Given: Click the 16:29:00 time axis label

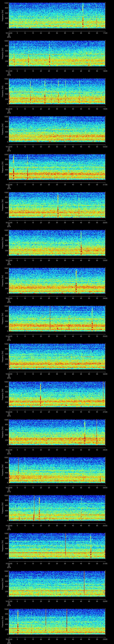Looking at the screenshot, I should (9, 525).
